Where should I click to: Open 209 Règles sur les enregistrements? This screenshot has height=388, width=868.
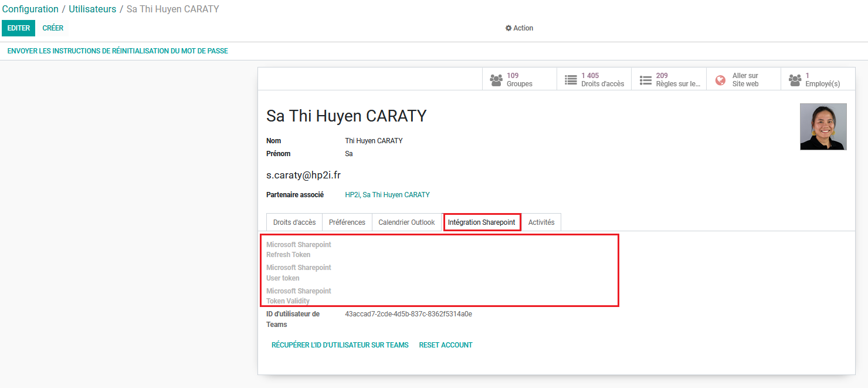(x=669, y=79)
